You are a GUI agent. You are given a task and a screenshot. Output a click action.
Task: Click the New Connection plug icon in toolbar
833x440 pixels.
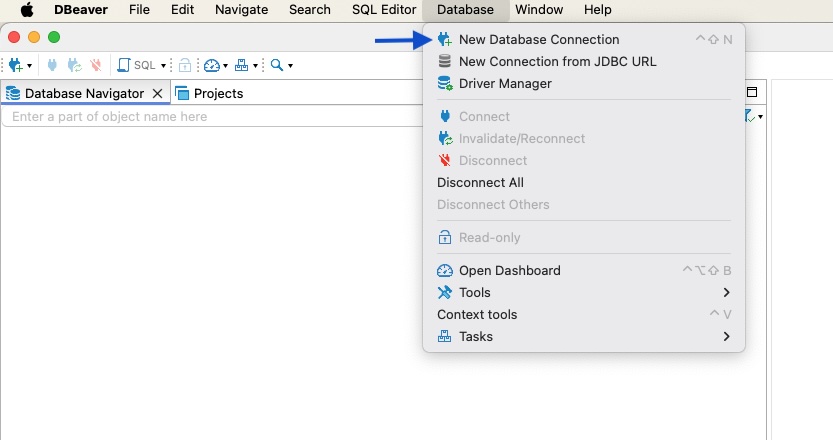[x=15, y=65]
